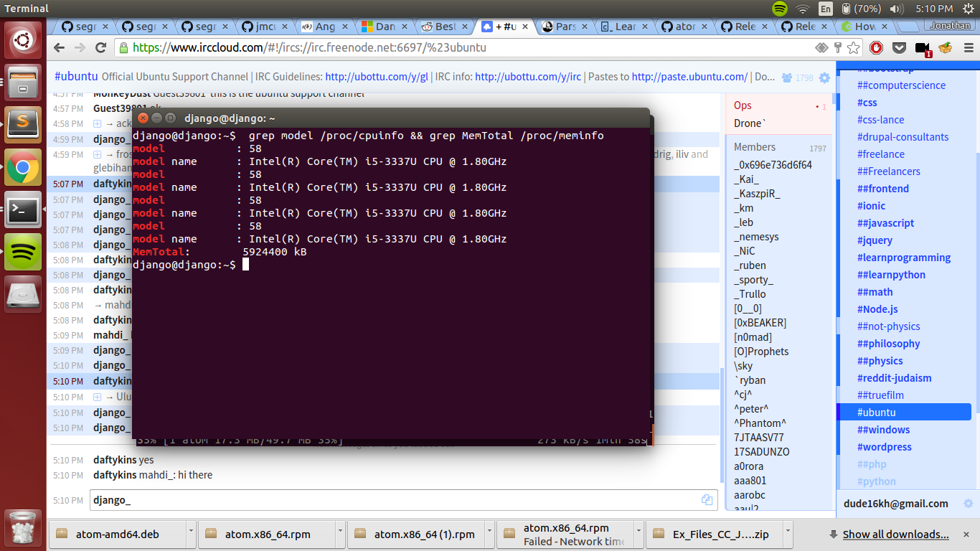Image resolution: width=980 pixels, height=551 pixels.
Task: Click the message input field
Action: coord(393,500)
